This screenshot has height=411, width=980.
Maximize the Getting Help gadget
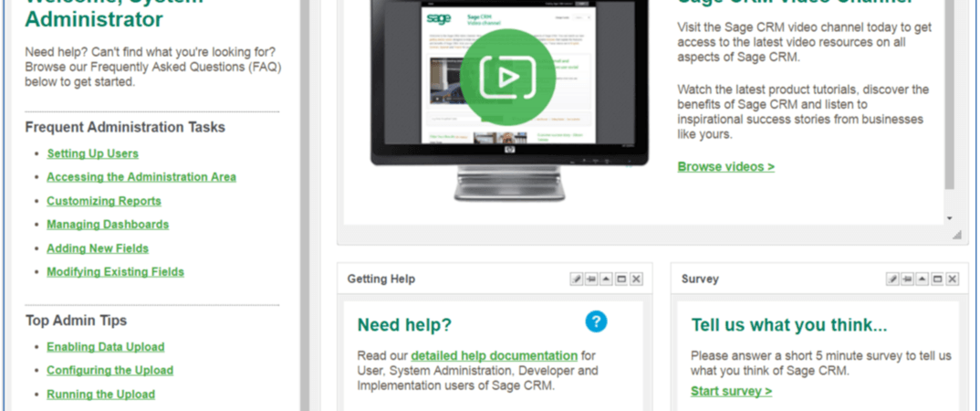621,279
